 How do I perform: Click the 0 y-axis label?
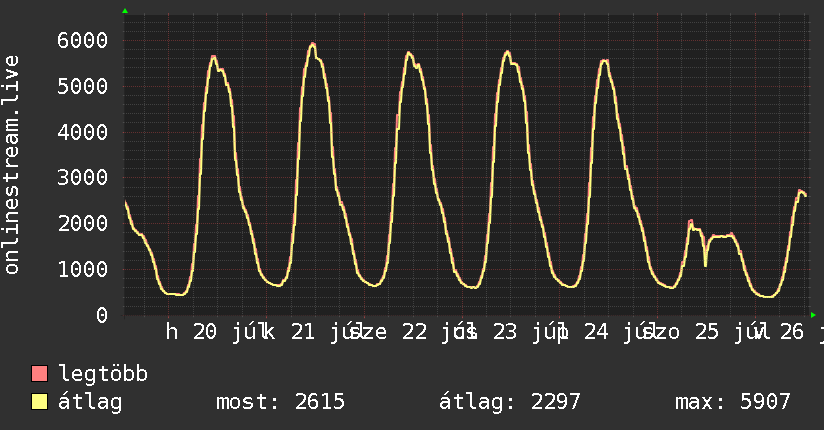point(102,315)
